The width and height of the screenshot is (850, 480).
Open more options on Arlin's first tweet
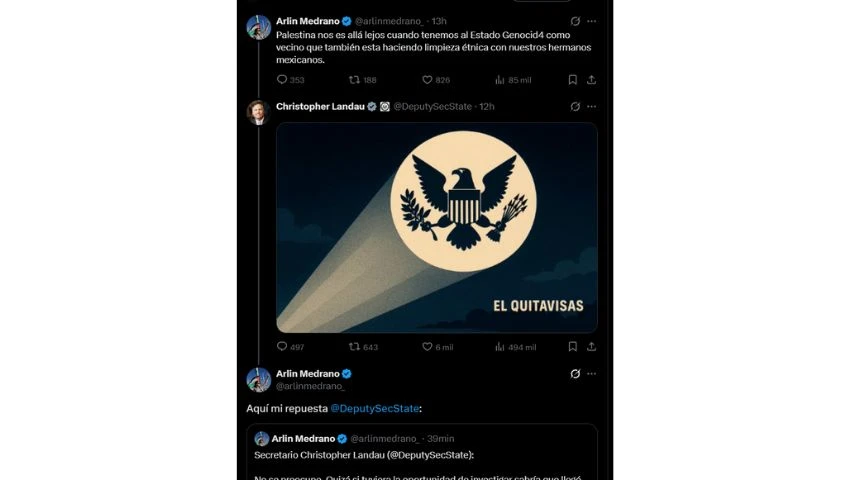591,21
